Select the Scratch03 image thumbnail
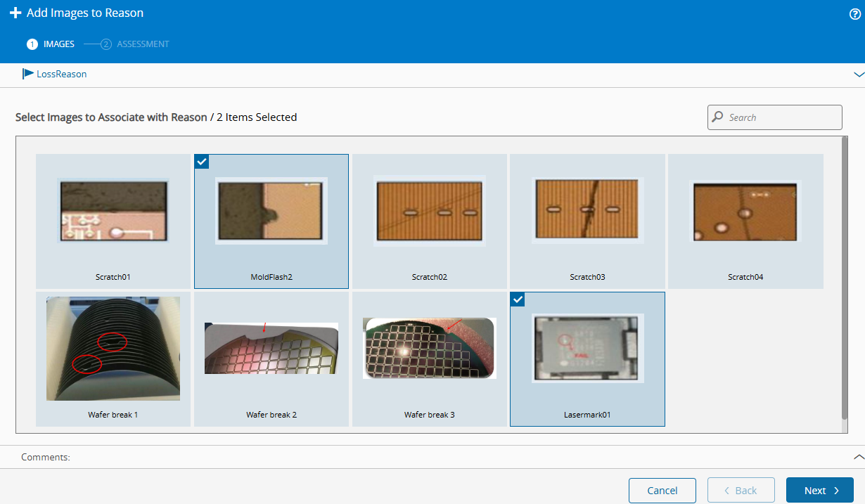The width and height of the screenshot is (865, 504). coord(587,211)
